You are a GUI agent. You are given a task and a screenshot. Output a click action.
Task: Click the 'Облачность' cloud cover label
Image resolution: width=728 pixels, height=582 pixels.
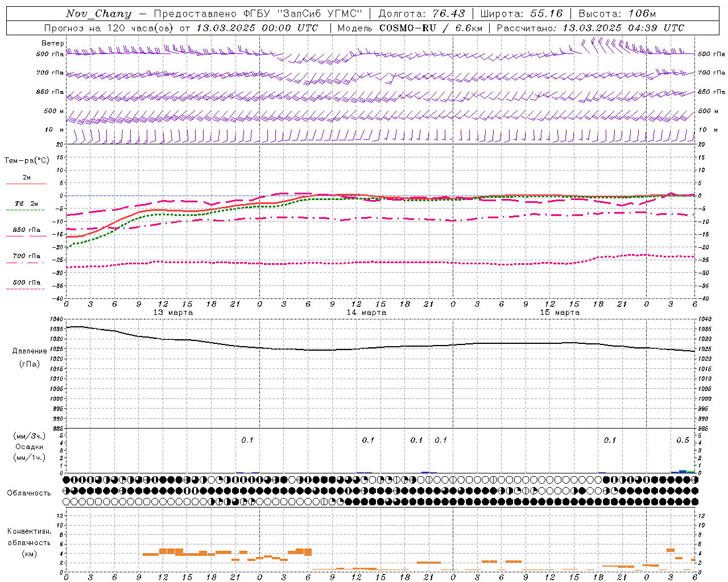[29, 493]
